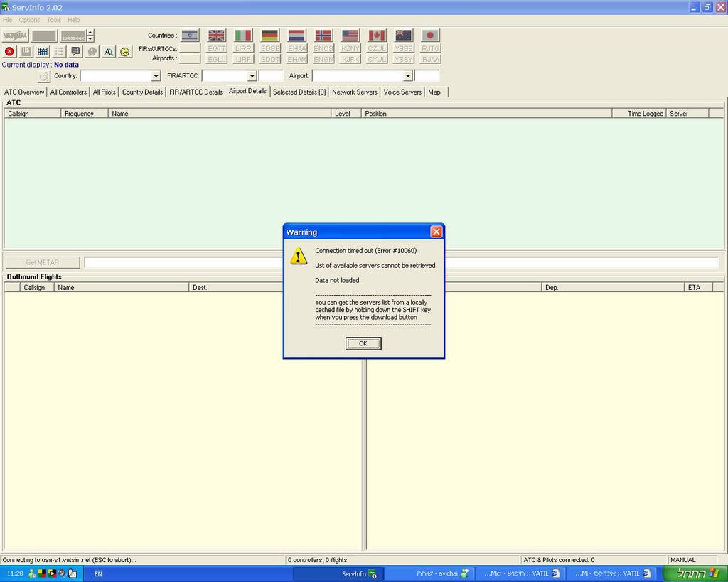This screenshot has height=582, width=728.
Task: Close the Warning dialog with X
Action: (x=436, y=232)
